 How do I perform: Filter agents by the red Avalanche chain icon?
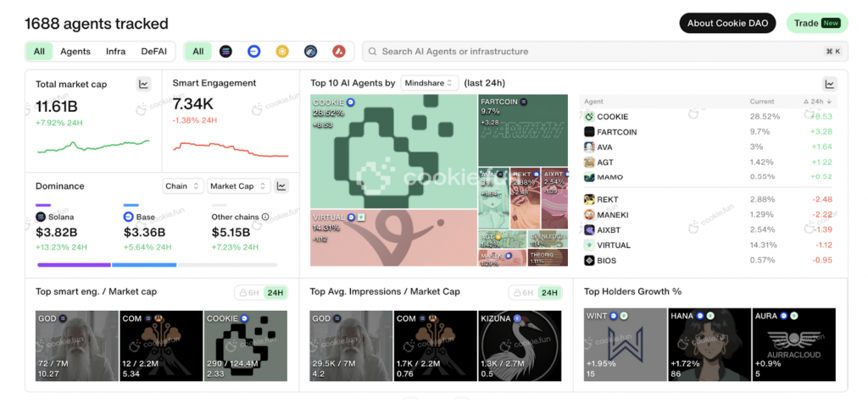(339, 52)
